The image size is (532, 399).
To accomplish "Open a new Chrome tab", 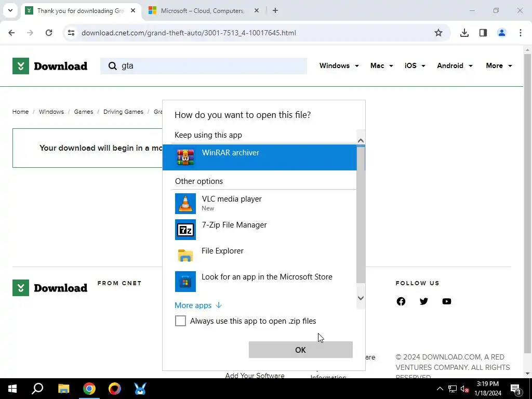I will click(275, 10).
